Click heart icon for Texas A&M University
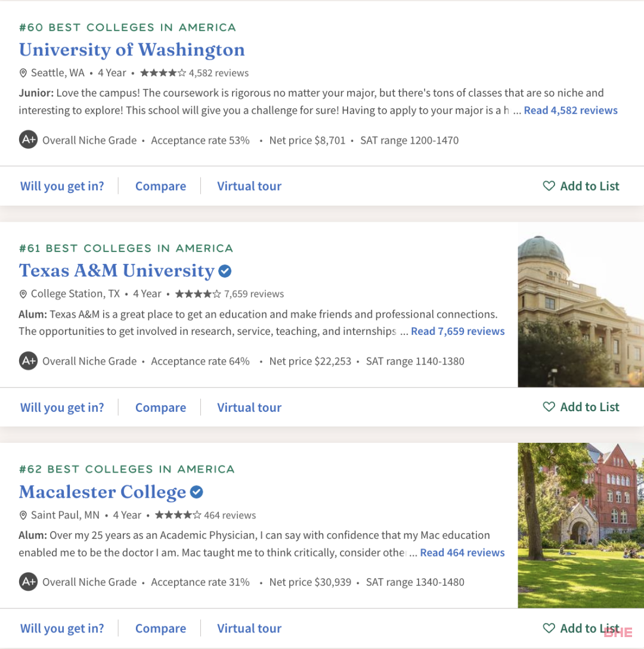This screenshot has width=644, height=649. click(549, 407)
